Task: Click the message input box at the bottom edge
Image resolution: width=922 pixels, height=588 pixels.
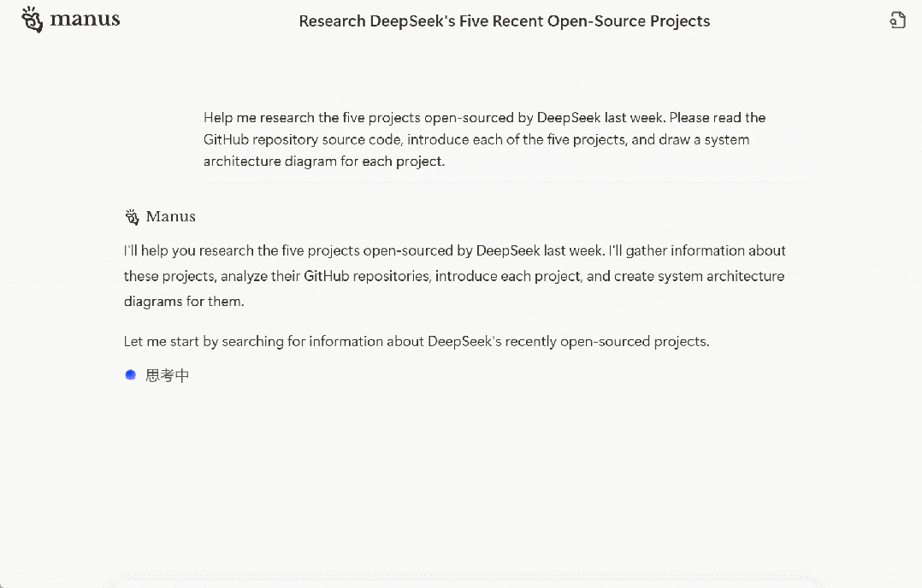Action: (x=462, y=580)
